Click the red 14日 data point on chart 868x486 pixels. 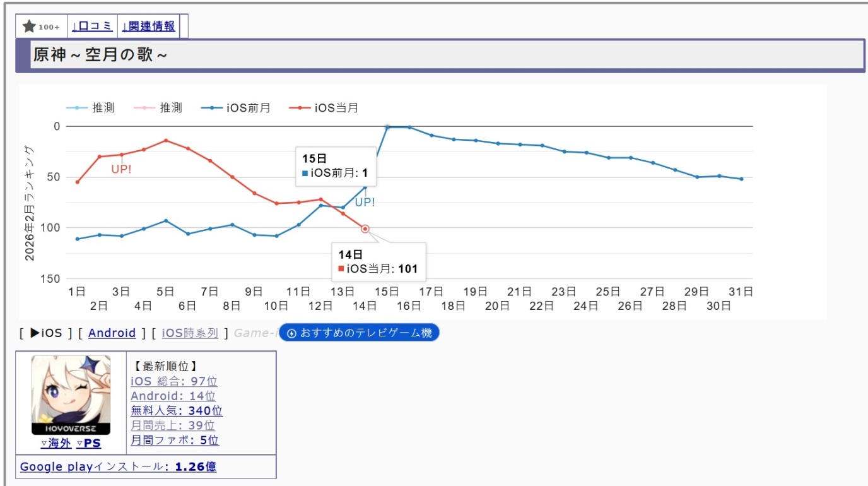click(365, 228)
